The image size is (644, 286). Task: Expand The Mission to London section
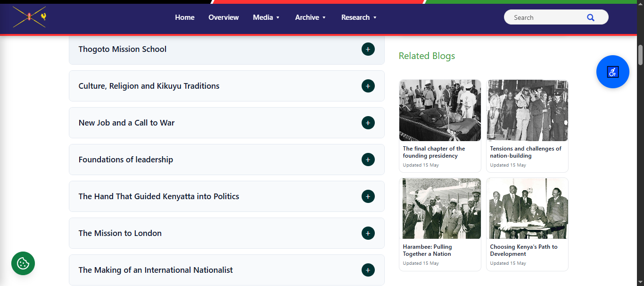227,233
